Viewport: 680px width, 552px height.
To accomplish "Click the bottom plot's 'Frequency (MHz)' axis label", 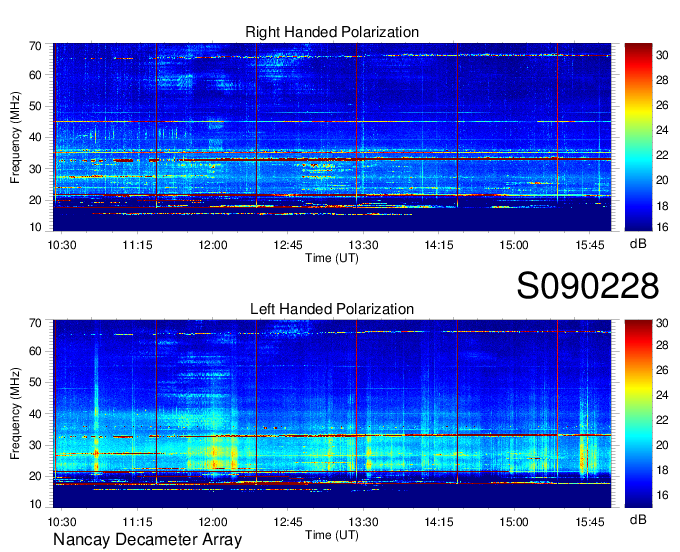I will point(15,414).
